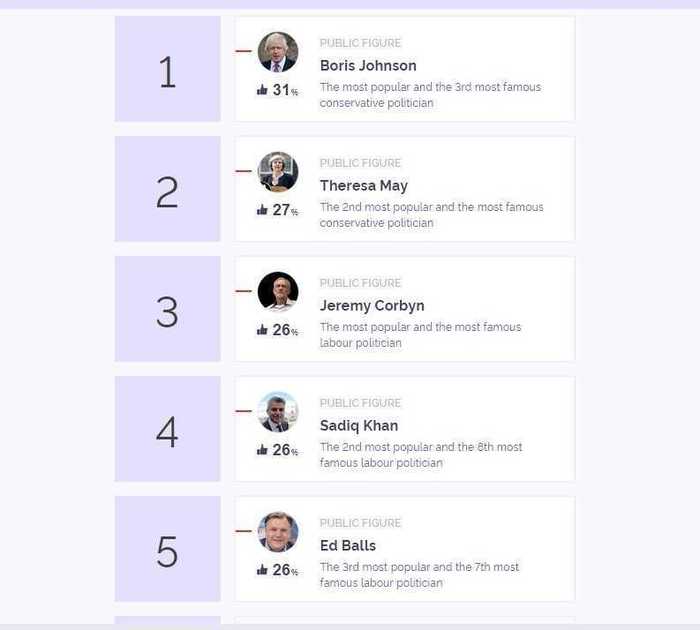Select the rank 1 number tile

coord(167,69)
